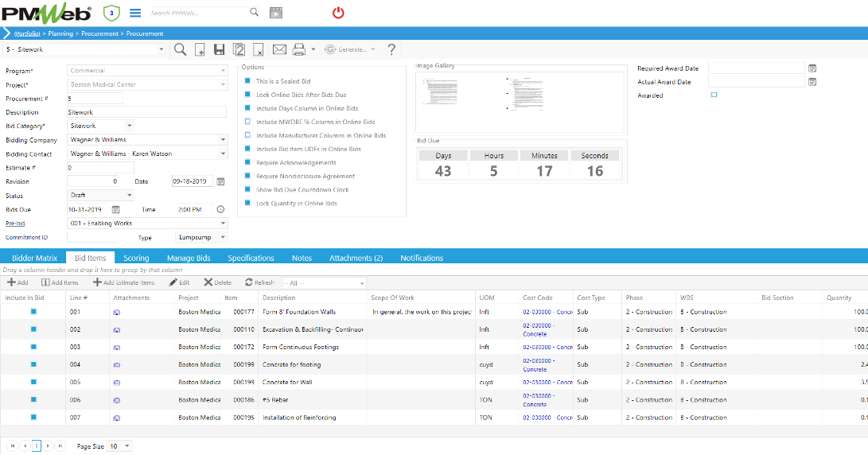The width and height of the screenshot is (868, 455).
Task: Save the record using floppy disk icon
Action: tap(220, 50)
